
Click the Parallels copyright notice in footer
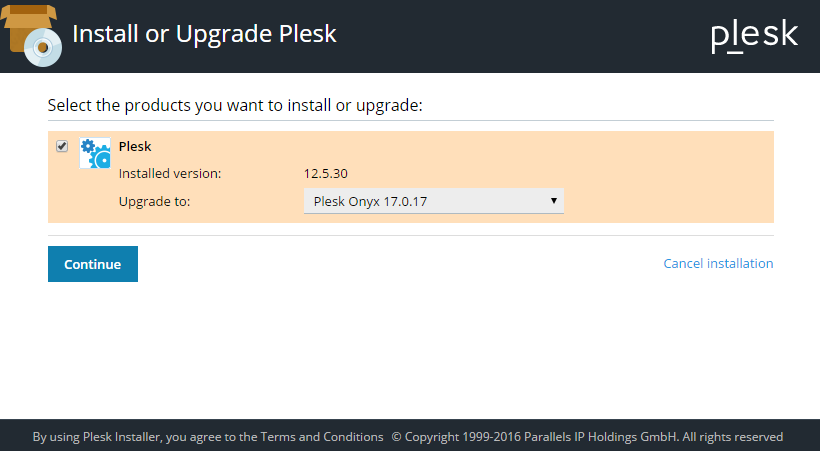point(587,437)
